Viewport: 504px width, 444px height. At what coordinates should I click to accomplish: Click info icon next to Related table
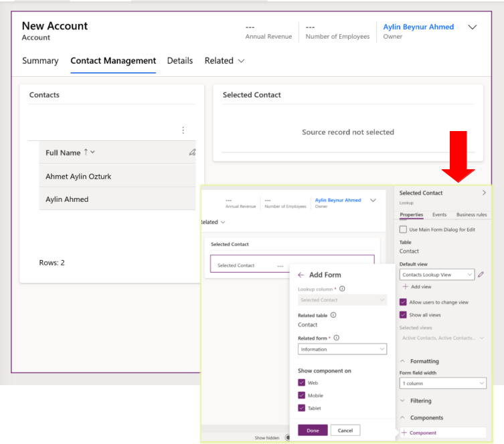pyautogui.click(x=333, y=315)
